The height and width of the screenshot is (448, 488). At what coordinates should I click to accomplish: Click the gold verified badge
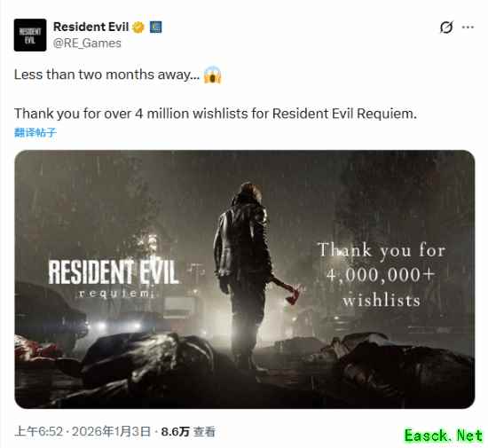pyautogui.click(x=138, y=28)
